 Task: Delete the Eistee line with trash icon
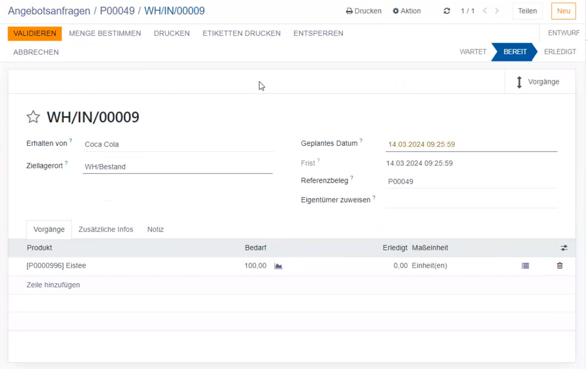pyautogui.click(x=559, y=266)
